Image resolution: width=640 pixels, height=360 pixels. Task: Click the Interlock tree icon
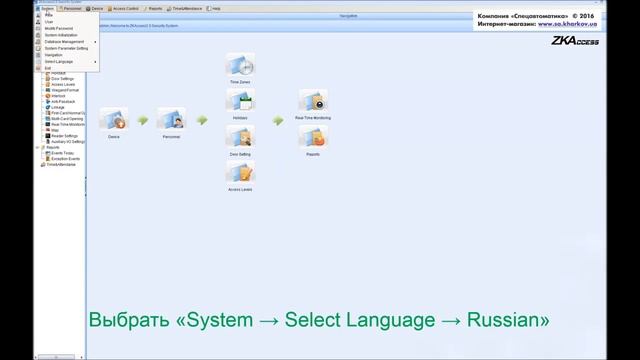(48, 96)
